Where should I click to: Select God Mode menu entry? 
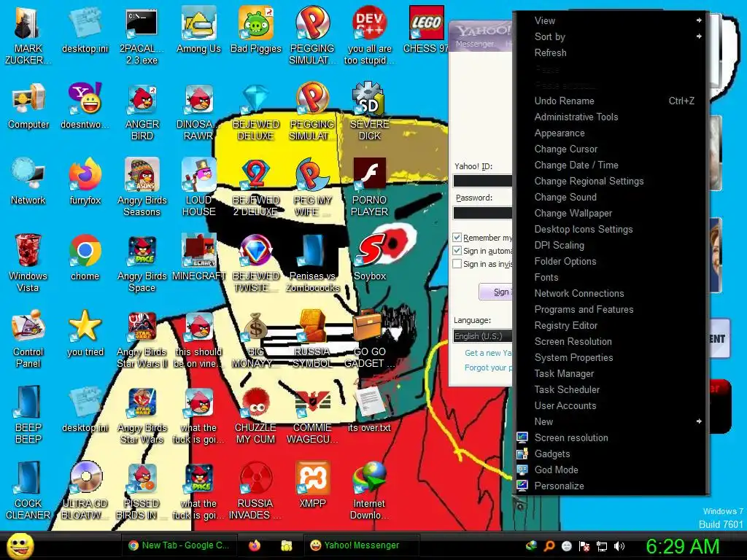click(x=612, y=470)
